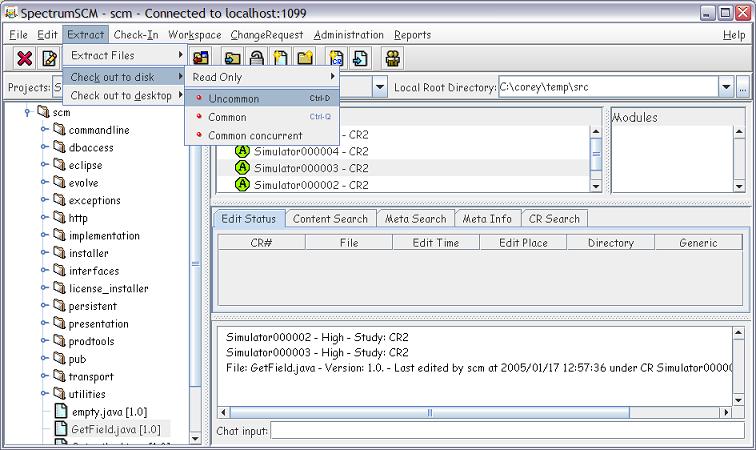Open the Check-In menu
Screen dimensions: 756x450
click(x=136, y=35)
